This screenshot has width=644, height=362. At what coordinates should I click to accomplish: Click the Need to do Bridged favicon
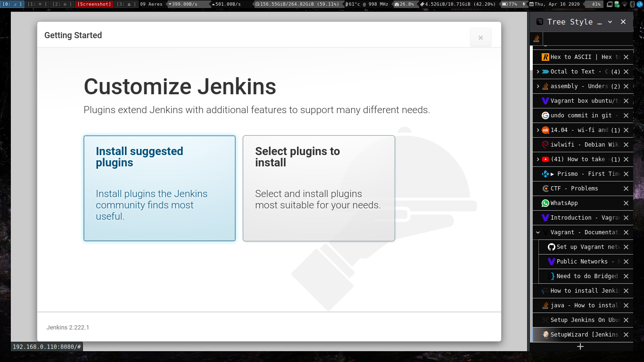pos(552,276)
